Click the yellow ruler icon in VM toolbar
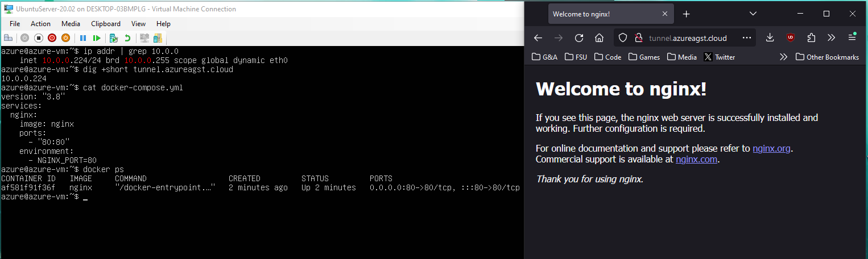This screenshot has height=259, width=868. [158, 38]
